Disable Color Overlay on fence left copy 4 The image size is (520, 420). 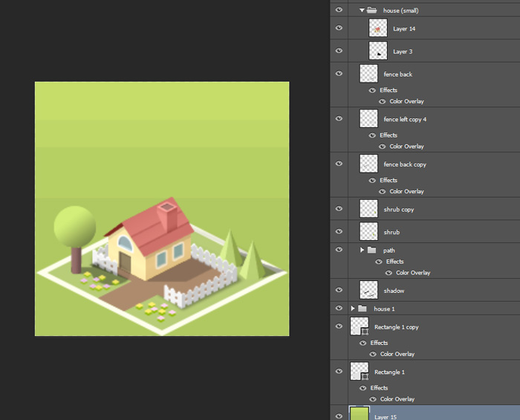point(382,146)
